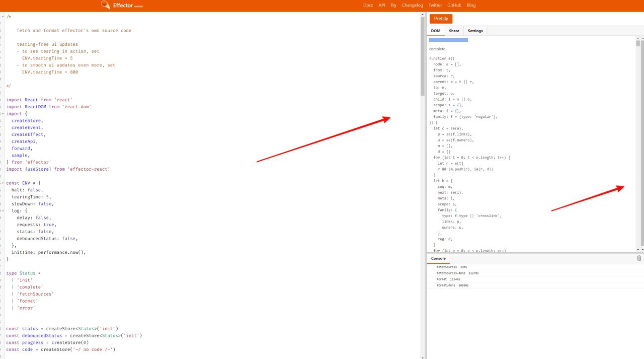Click the "| 'error'" type line

click(23, 308)
